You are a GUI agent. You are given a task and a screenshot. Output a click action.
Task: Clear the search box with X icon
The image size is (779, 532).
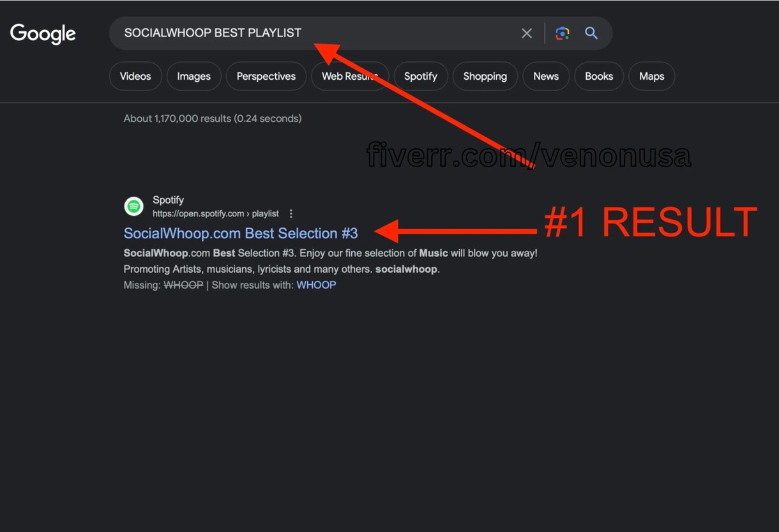pyautogui.click(x=527, y=33)
